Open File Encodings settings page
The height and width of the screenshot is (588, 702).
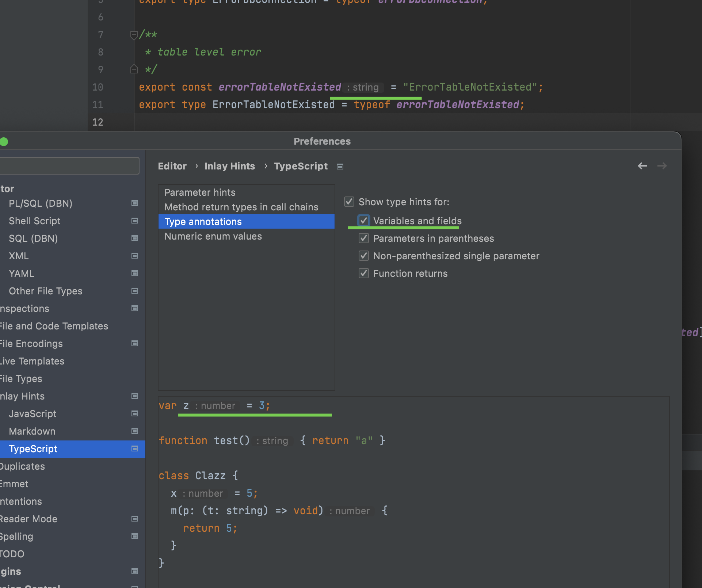pos(31,344)
